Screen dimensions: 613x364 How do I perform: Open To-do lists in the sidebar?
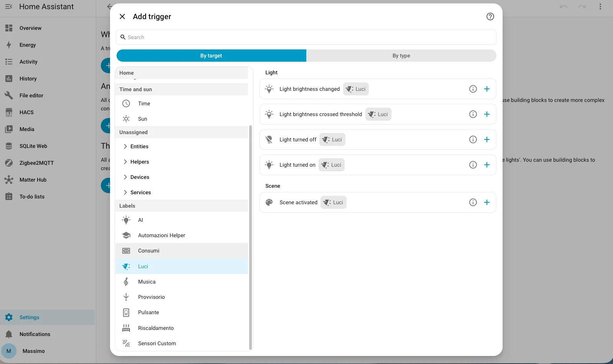tap(48, 197)
